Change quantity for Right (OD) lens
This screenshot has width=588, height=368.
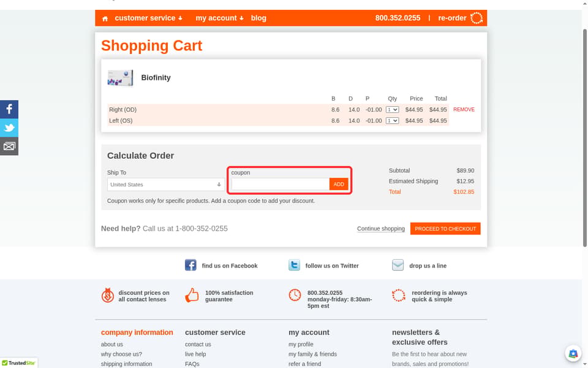392,110
